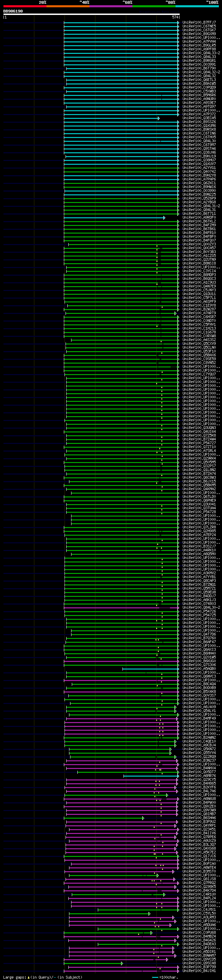The image size is (222, 980).
Task: Open hit UniRef100_B9GXM9
Action: 199,34
